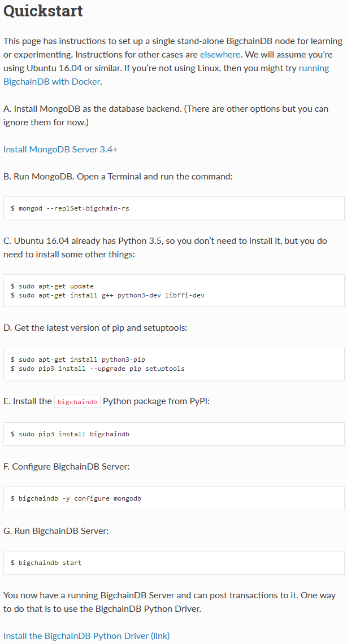Open the "elsewhere" instructions link

click(x=220, y=55)
